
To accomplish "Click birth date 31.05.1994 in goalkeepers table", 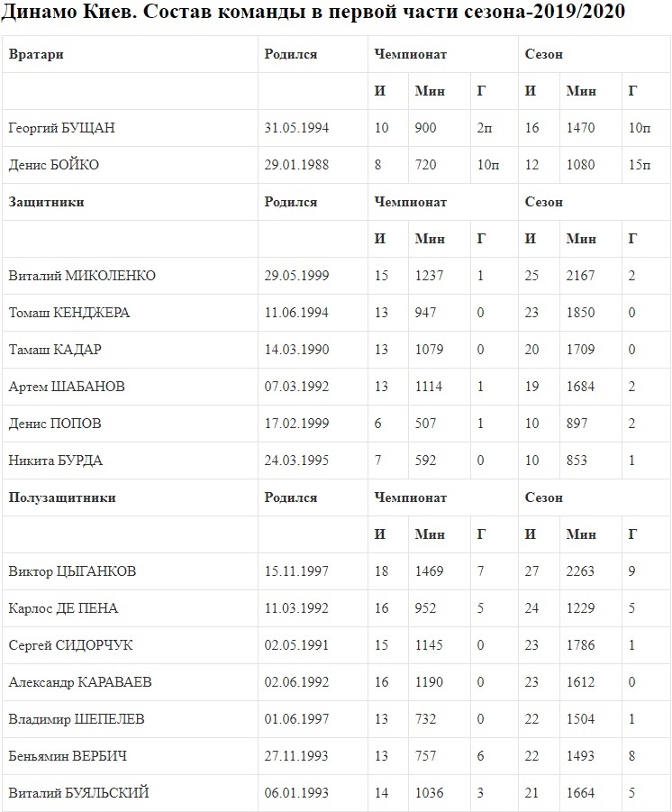I will pos(296,128).
